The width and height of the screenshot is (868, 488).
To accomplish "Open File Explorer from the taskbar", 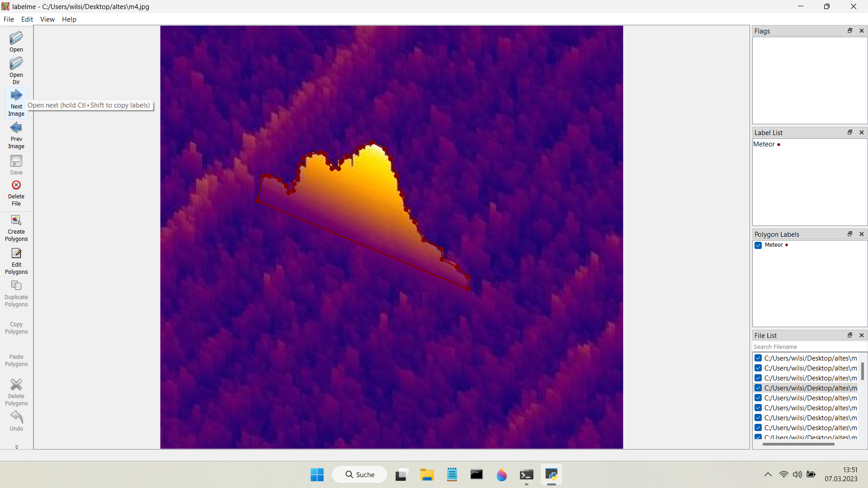I will click(x=427, y=475).
